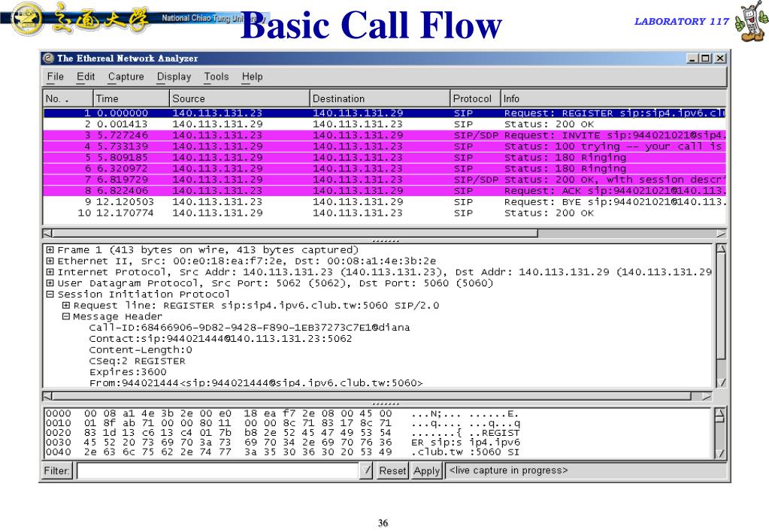Select packet 10 Status 200 OK row
The image size is (769, 532).
(x=385, y=213)
